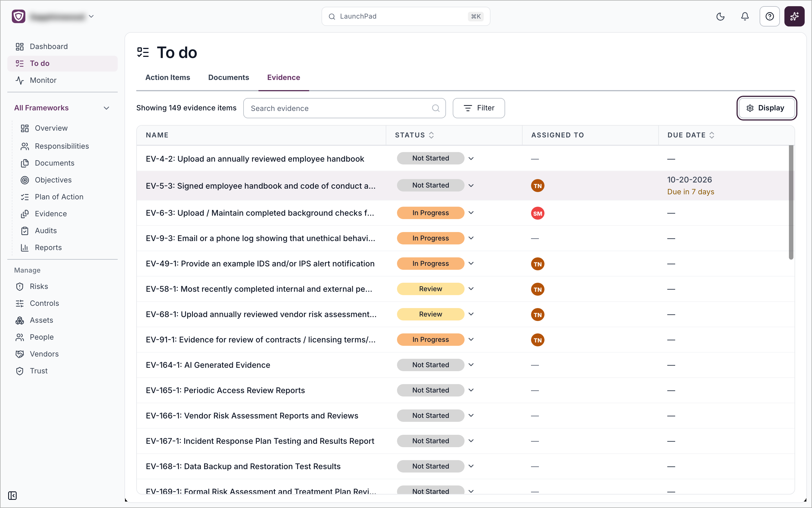Viewport: 812px width, 508px height.
Task: Click Review status pill on EV-68-1
Action: tap(430, 314)
